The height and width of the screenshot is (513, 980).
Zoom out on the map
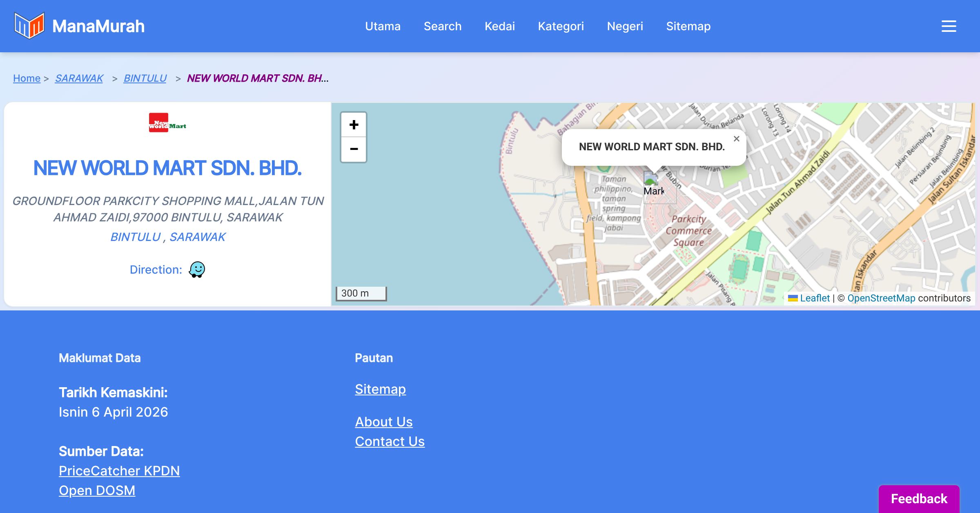click(x=354, y=149)
